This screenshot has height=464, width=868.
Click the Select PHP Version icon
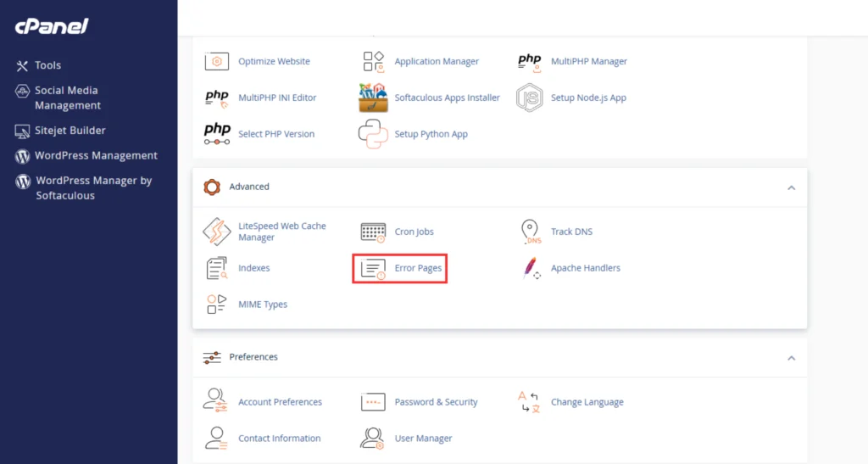[x=216, y=134]
